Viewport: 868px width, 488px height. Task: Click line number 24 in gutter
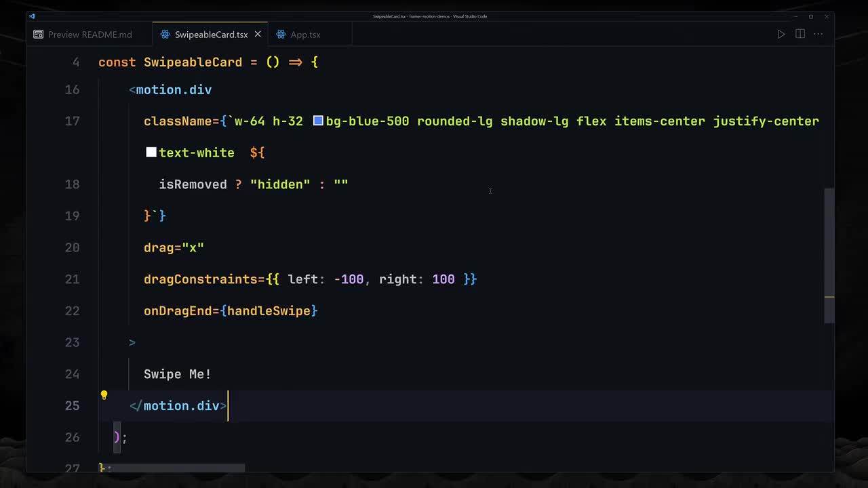coord(72,374)
